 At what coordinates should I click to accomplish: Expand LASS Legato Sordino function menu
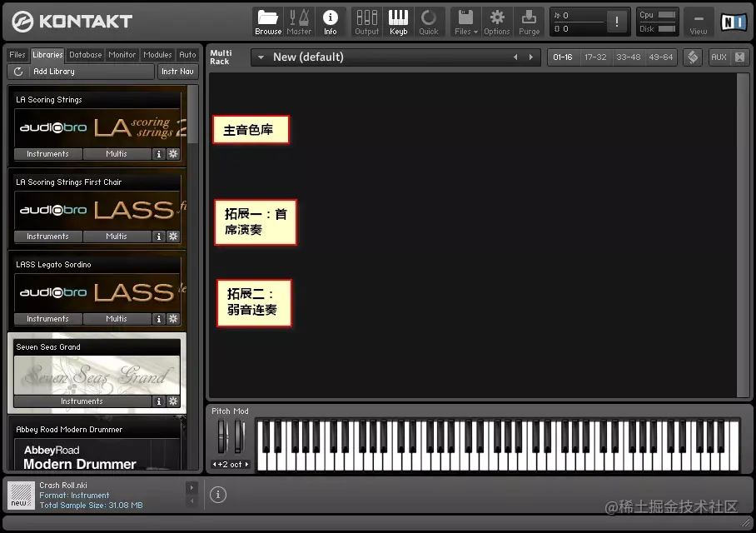(172, 318)
